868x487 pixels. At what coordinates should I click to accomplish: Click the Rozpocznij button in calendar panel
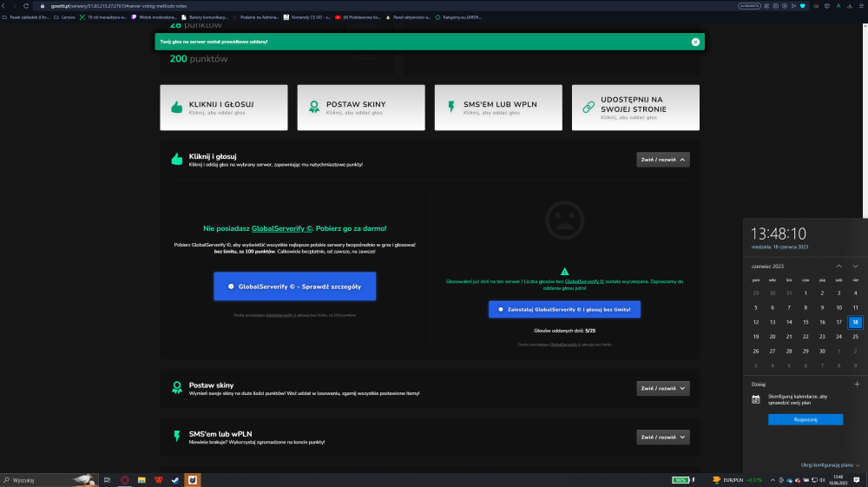click(806, 419)
